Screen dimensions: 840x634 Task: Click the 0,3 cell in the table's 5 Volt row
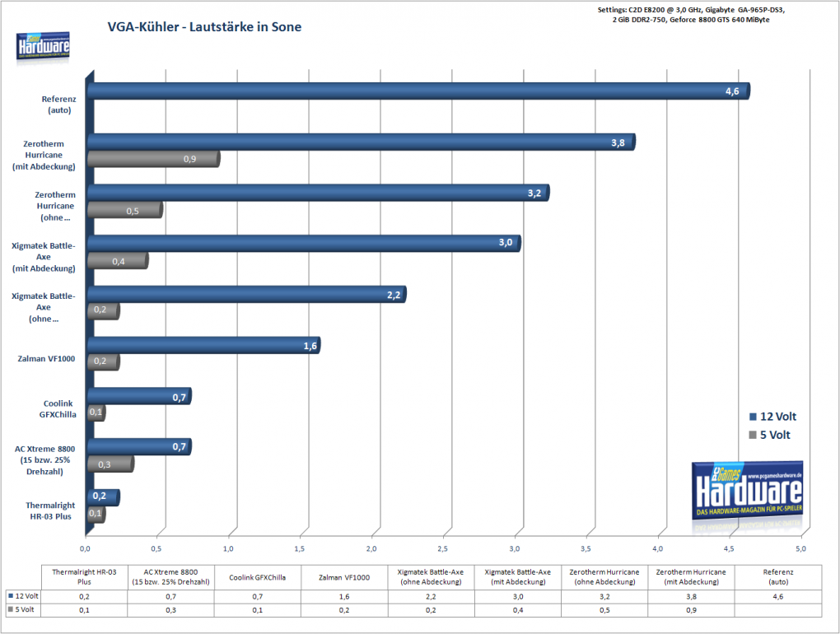(171, 610)
